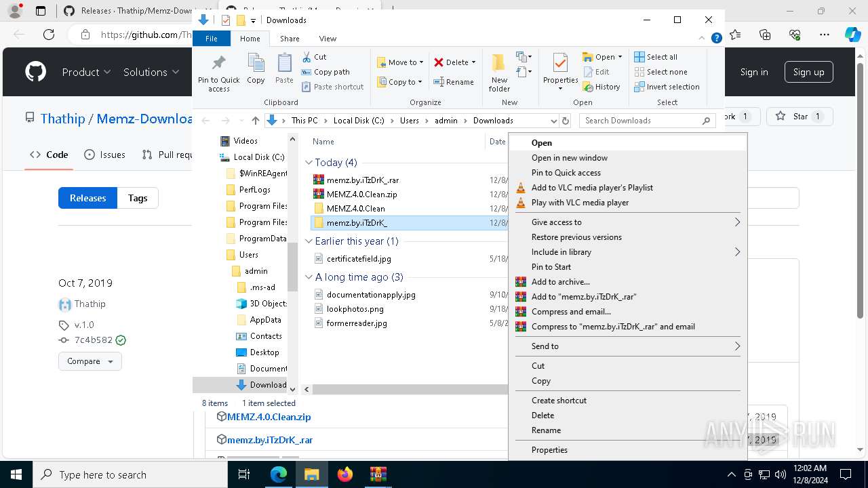
Task: Switch to the View ribbon tab
Action: tap(328, 39)
